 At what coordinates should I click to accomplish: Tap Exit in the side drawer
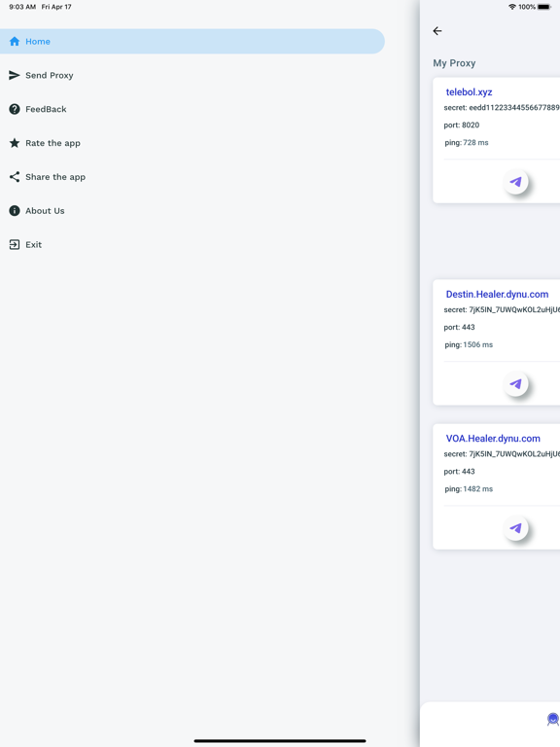pos(192,244)
